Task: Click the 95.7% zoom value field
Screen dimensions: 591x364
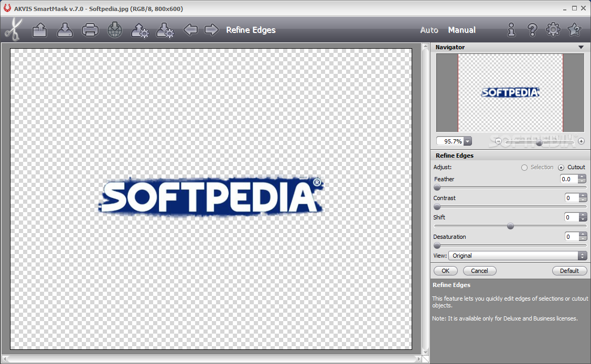Action: point(450,141)
